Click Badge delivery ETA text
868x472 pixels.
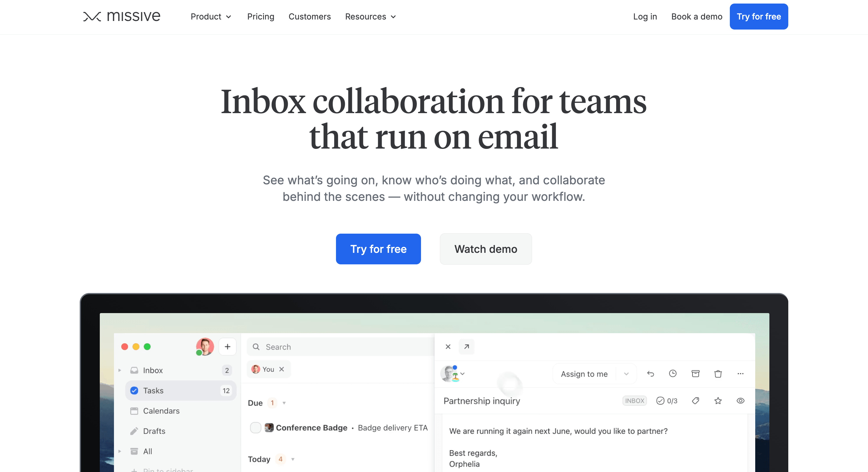(393, 427)
